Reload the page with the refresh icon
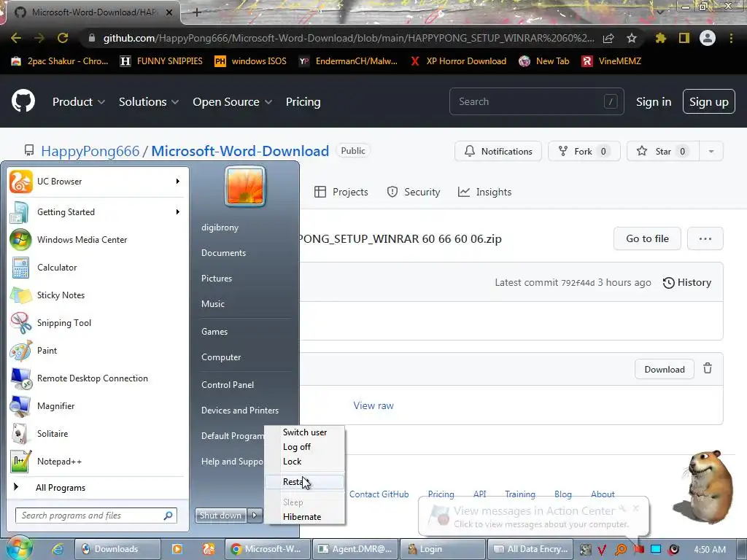 point(63,38)
